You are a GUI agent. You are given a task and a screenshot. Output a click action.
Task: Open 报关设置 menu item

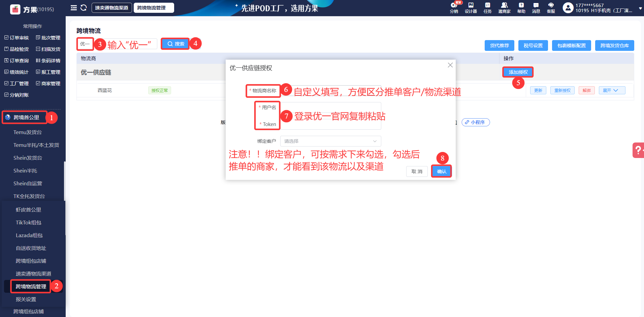pyautogui.click(x=26, y=299)
